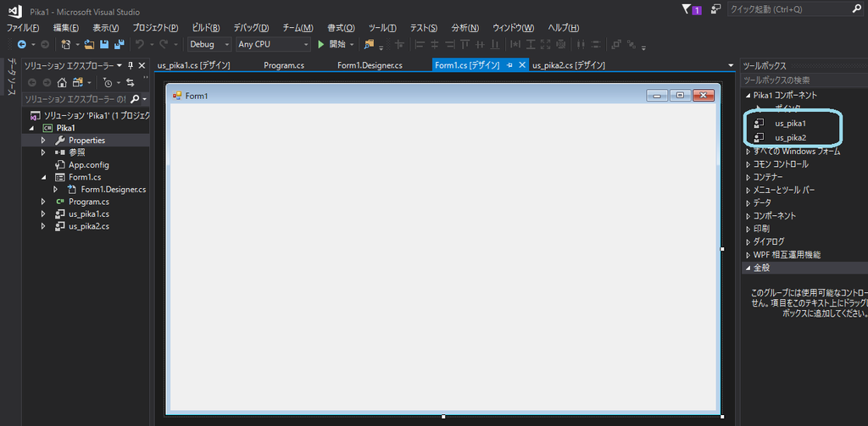868x426 pixels.
Task: Close the Solution Explorer panel
Action: pos(142,65)
